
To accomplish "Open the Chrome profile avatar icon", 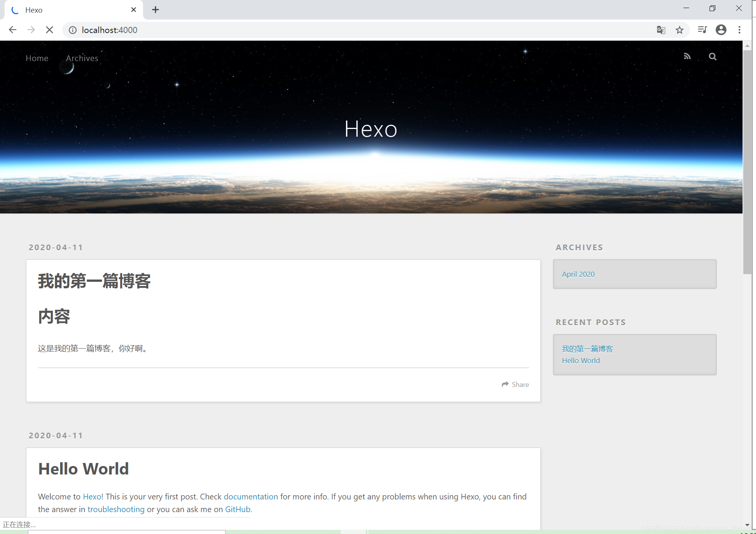I will tap(721, 30).
